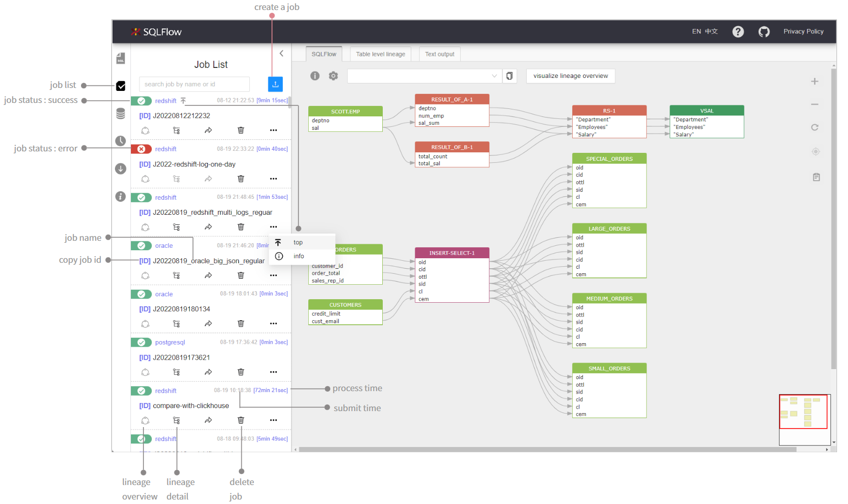Click the clipboard icon on right side
The width and height of the screenshot is (848, 504).
pyautogui.click(x=816, y=177)
